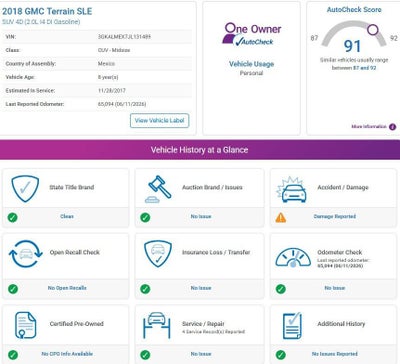The image size is (400, 364).
Task: Click the green check under Auction Brand / Issues
Action: (x=145, y=218)
